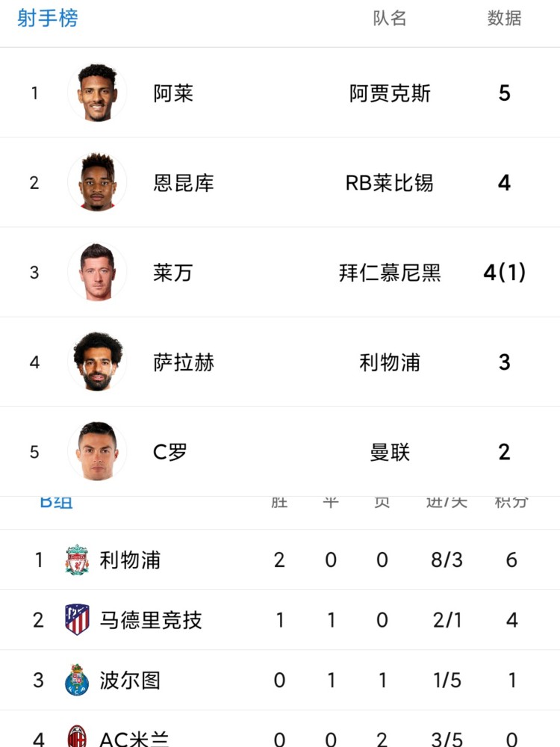Click the AC米兰 club crest icon
Image resolution: width=560 pixels, height=747 pixels.
click(x=77, y=736)
